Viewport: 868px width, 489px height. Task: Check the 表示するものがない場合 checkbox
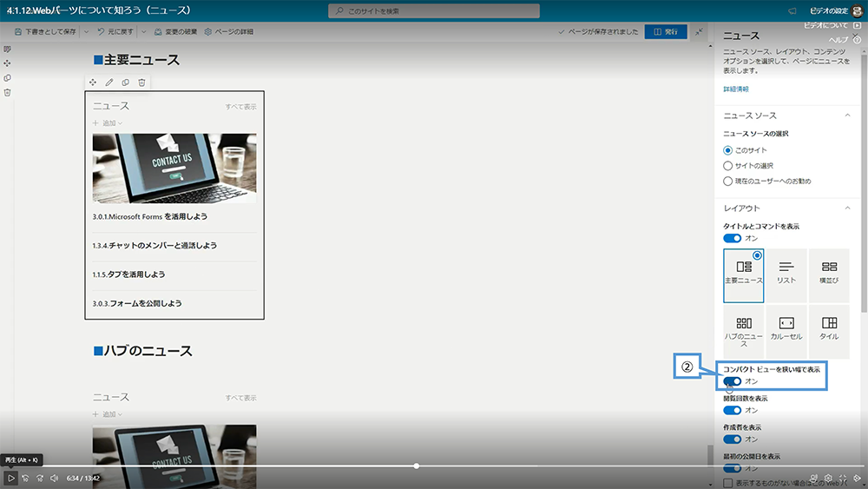[728, 483]
